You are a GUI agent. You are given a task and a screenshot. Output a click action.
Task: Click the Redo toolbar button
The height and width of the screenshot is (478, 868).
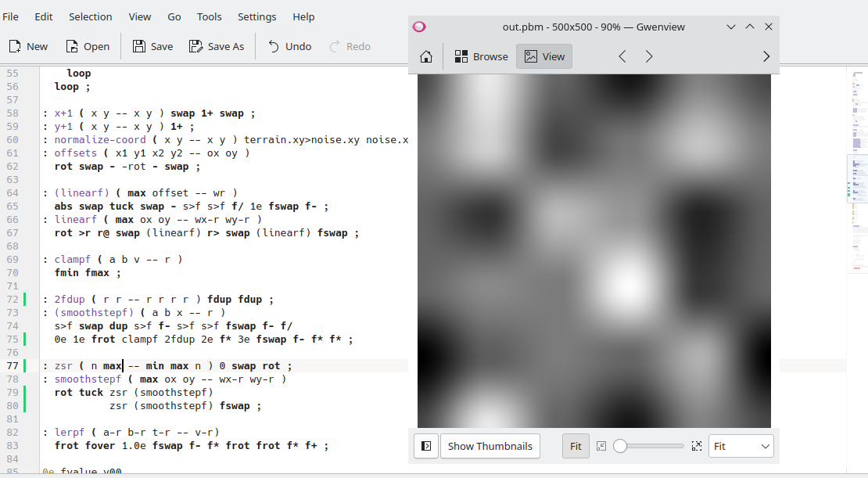[350, 46]
